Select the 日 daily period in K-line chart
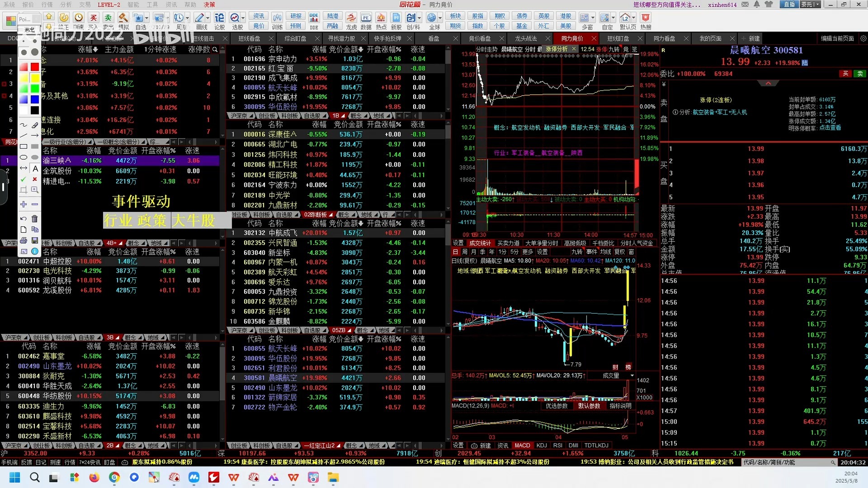Screen dimensions: 868x488 (455, 252)
